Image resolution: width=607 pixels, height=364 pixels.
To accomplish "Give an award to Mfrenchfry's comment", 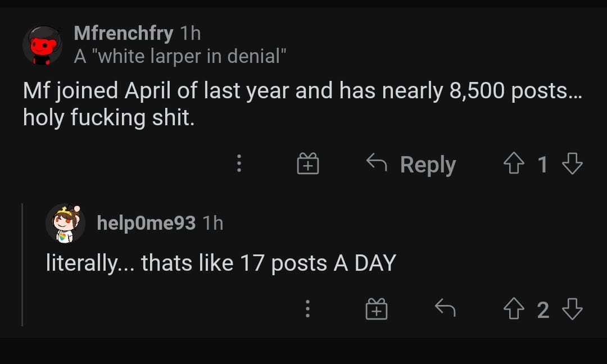I will (x=308, y=163).
